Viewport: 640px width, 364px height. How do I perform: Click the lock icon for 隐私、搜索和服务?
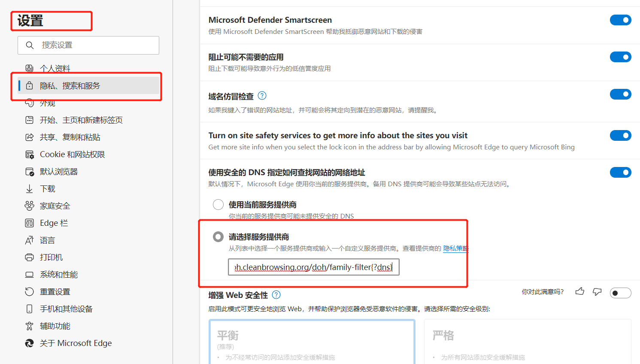tap(29, 85)
